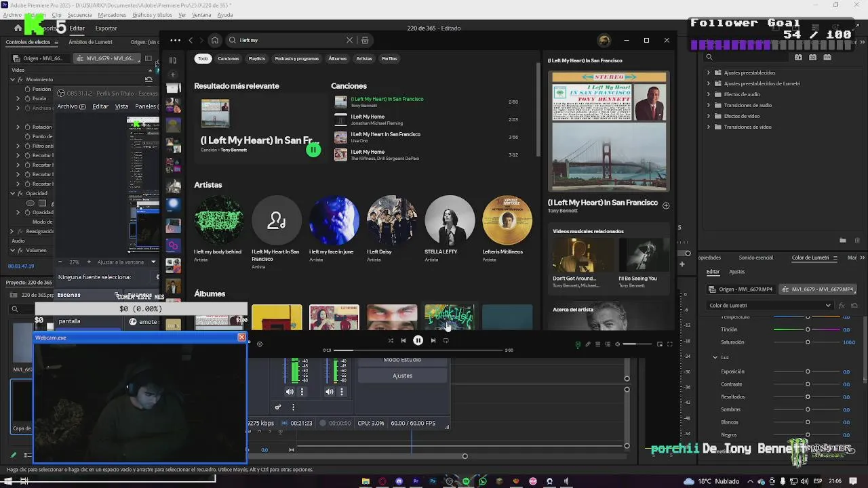Viewport: 868px width, 488px height.
Task: Reset Lumetri effect with the undo arrow
Action: [x=854, y=306]
